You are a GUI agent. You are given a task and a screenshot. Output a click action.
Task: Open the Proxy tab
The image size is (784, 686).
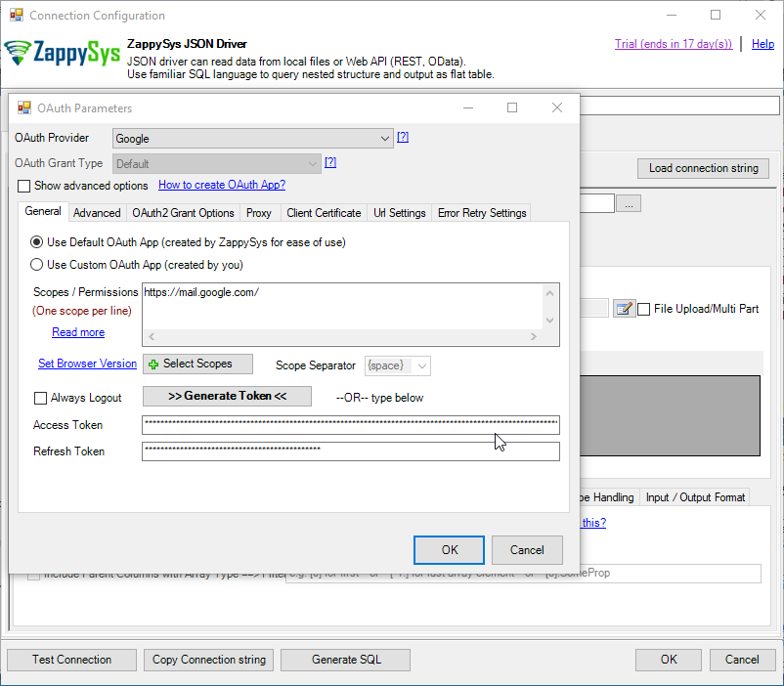pyautogui.click(x=259, y=213)
